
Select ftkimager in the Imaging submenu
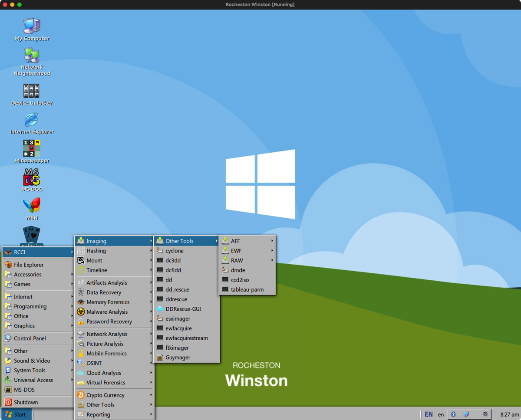[x=177, y=348]
